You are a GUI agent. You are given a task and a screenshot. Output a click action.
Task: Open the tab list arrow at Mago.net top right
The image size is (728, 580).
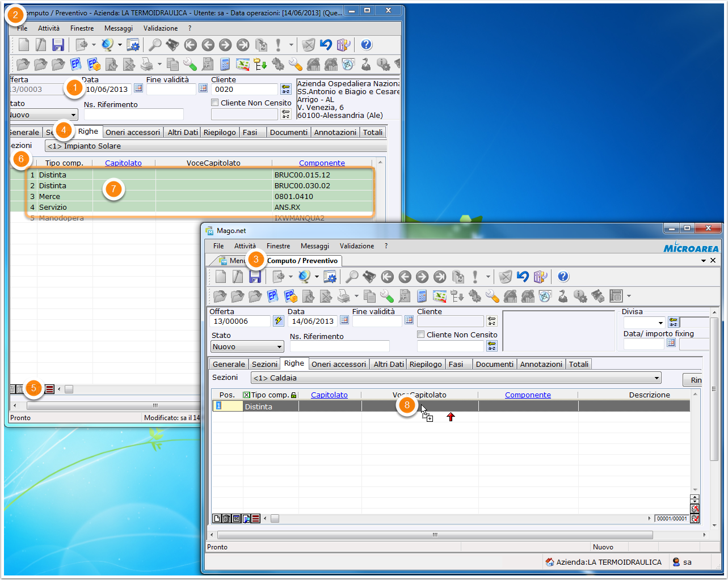[704, 261]
